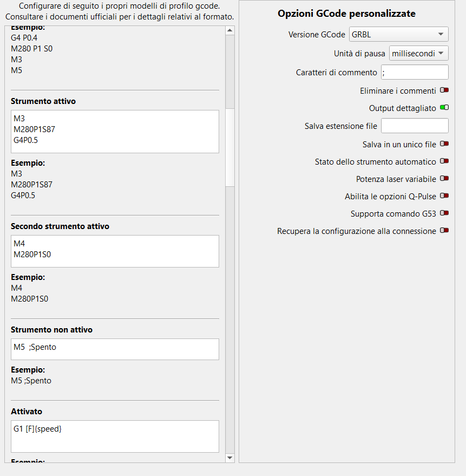Click the Strumento non attivo textbox
This screenshot has height=476, width=466.
[115, 349]
